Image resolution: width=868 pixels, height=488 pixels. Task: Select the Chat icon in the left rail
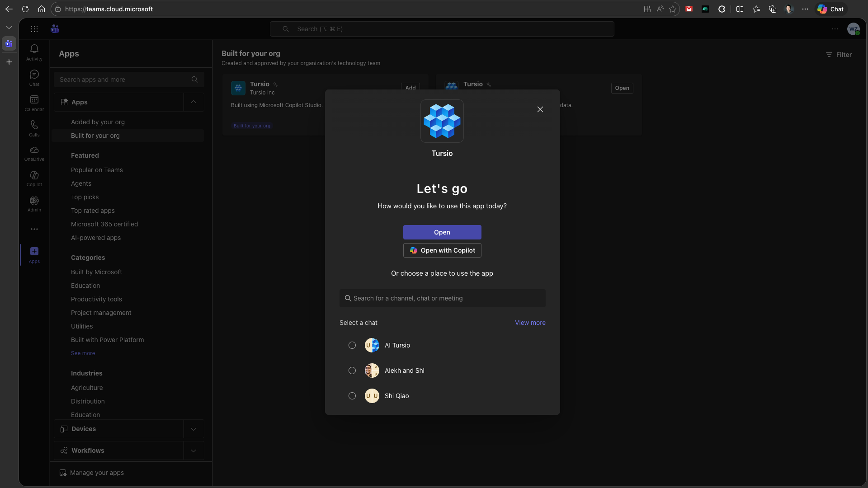tap(34, 77)
